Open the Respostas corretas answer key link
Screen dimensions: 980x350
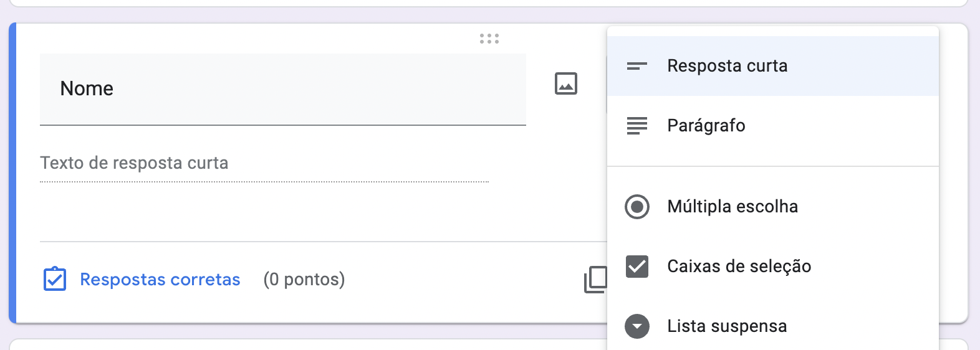click(160, 280)
